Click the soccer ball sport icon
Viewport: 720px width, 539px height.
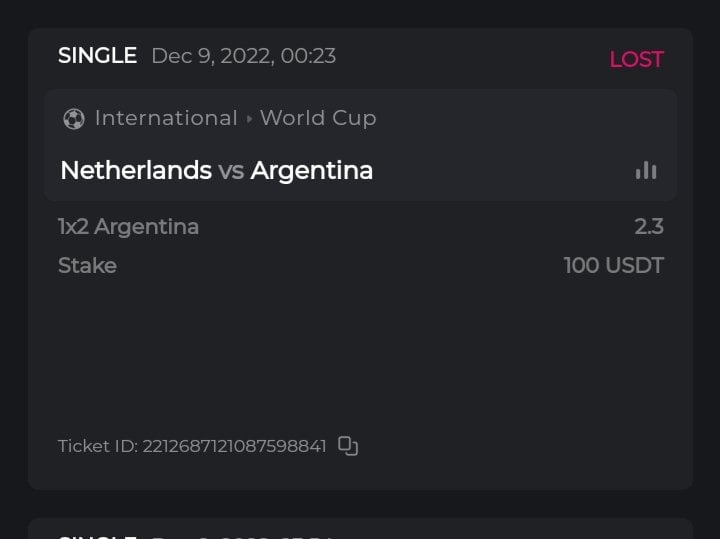click(x=74, y=119)
